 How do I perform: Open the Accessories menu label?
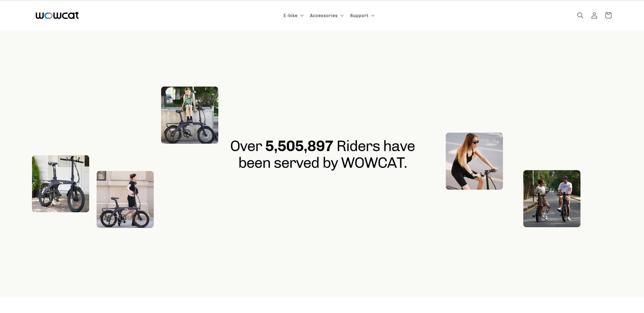324,16
